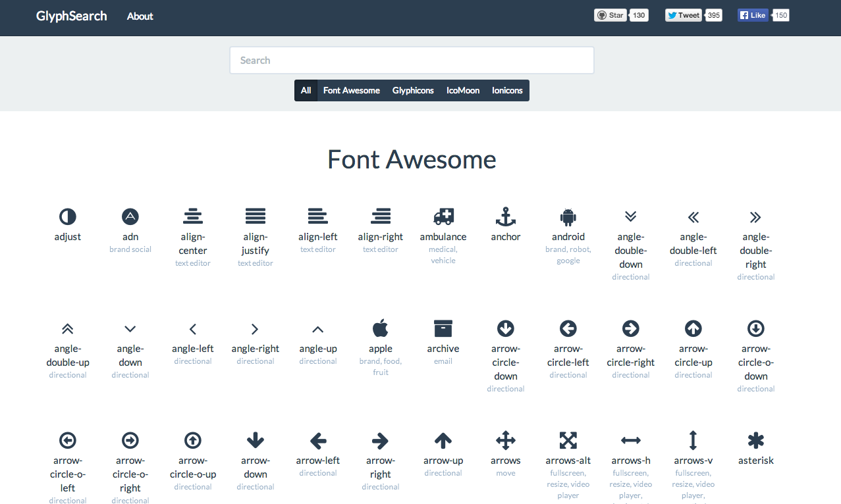Select the arrow-circle-o-down icon
The image size is (841, 504).
[756, 328]
